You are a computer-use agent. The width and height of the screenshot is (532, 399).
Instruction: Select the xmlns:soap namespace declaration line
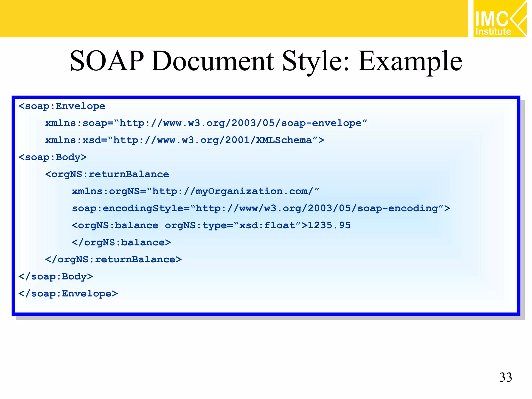click(x=206, y=123)
